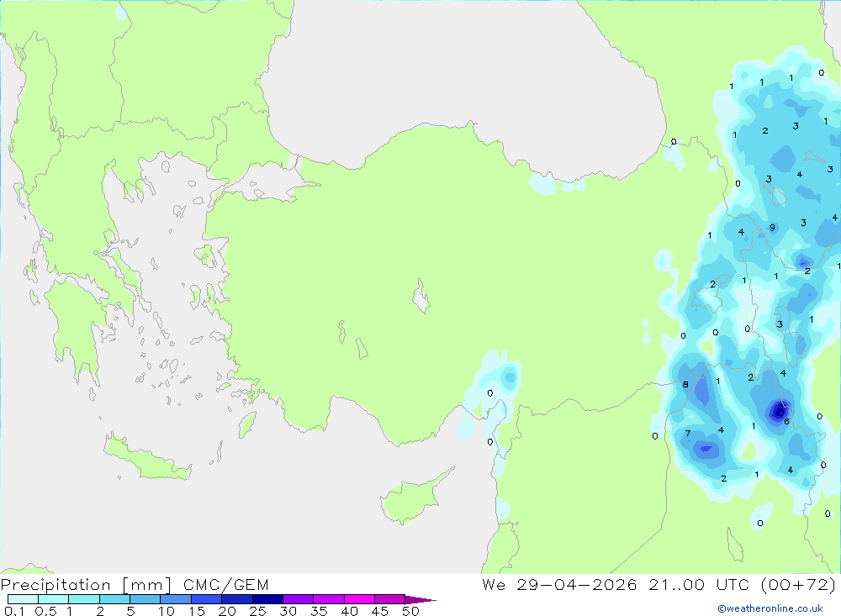Click the legend tick label '10'

[167, 611]
